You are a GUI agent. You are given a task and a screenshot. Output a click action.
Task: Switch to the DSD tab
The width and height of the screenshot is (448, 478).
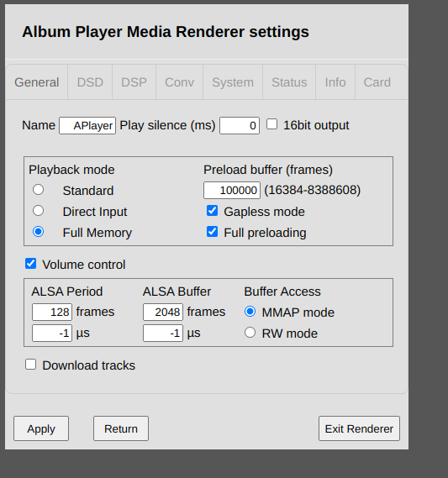pos(90,82)
